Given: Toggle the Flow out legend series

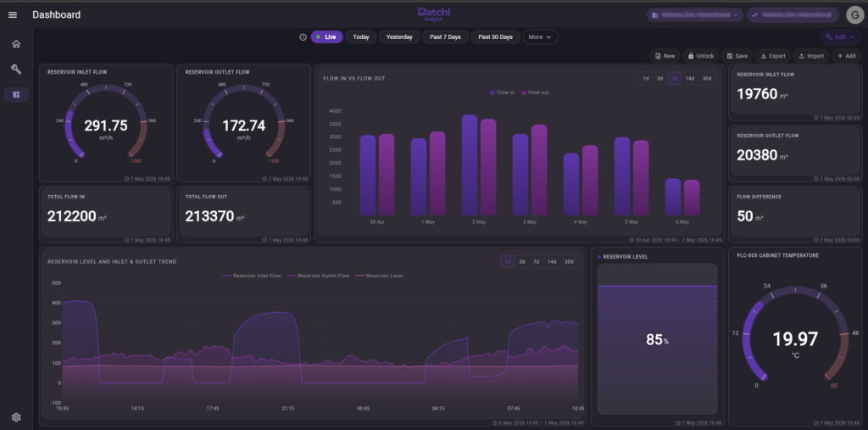Looking at the screenshot, I should (536, 92).
